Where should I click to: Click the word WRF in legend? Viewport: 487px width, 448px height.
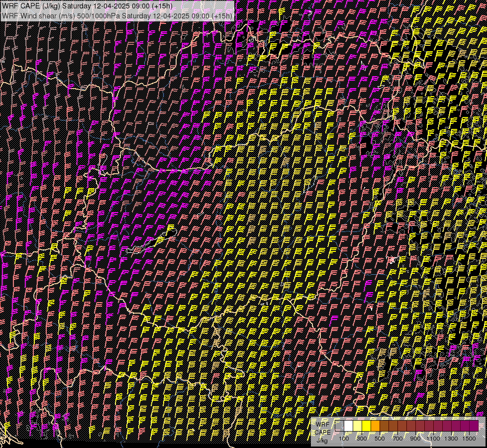click(323, 425)
